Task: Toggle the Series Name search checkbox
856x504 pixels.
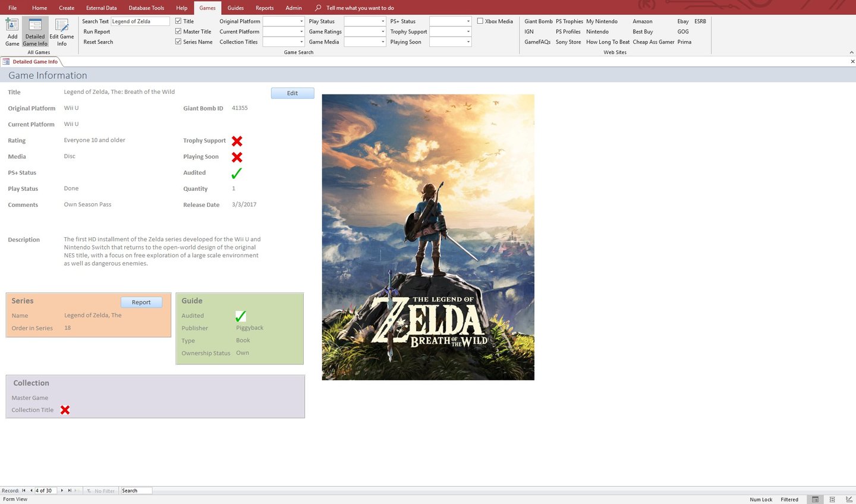Action: 178,42
